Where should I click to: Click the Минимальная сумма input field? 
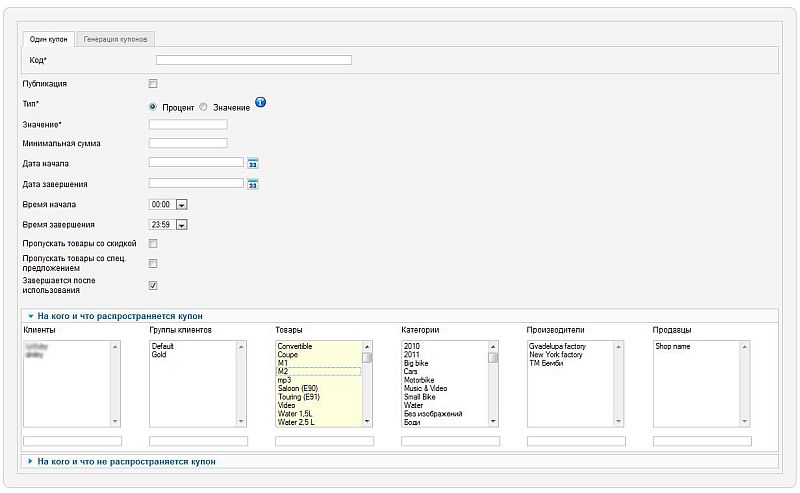click(188, 143)
